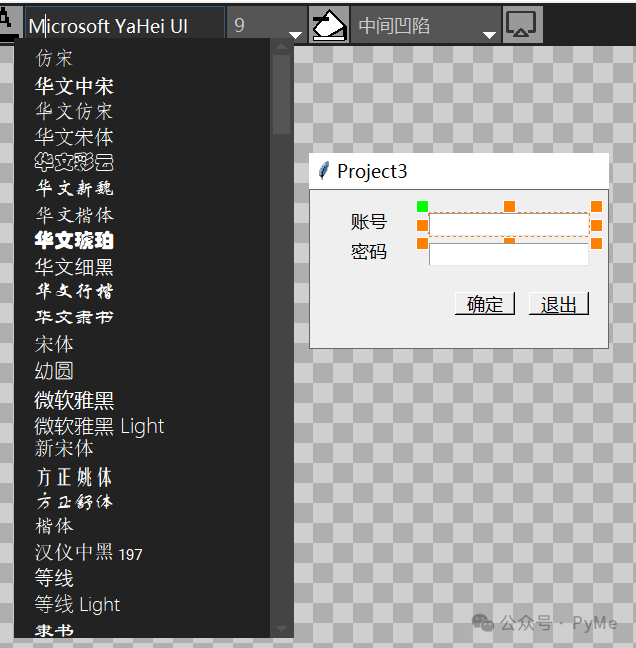Choose 华文楷体 in font list
The height and width of the screenshot is (648, 636).
point(74,215)
